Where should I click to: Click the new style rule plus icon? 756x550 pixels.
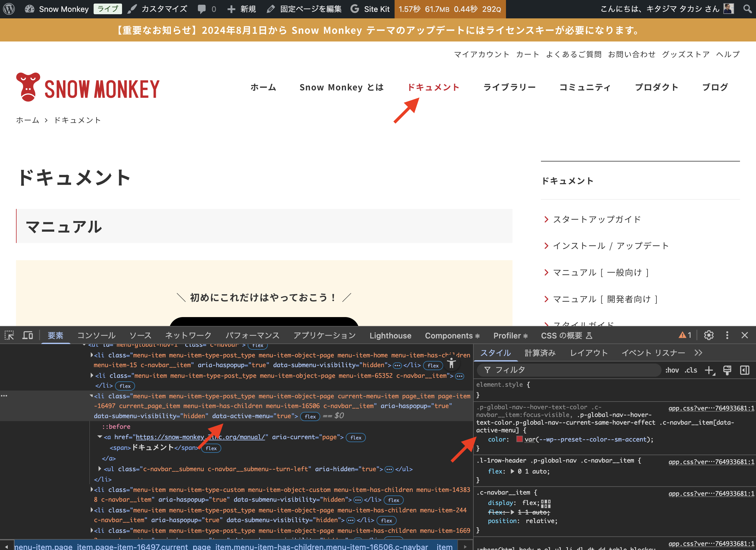709,370
